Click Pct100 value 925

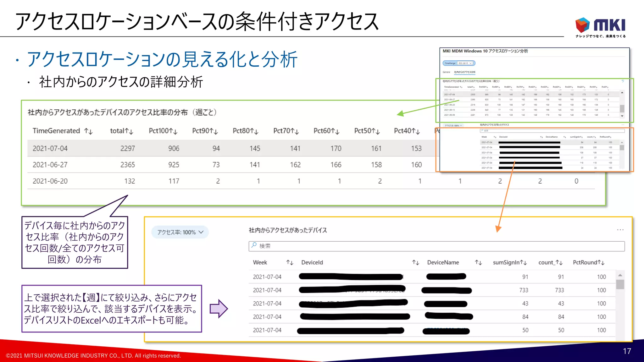(x=174, y=165)
